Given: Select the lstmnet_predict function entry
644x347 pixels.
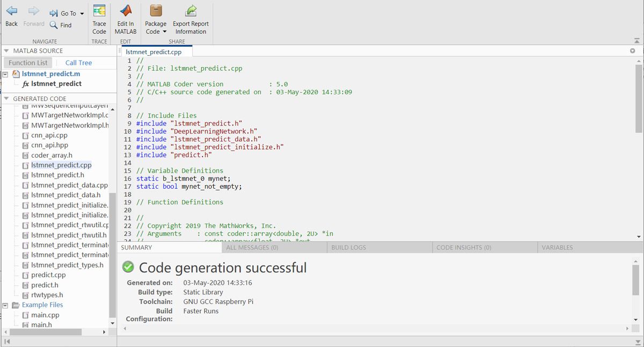Looking at the screenshot, I should click(x=56, y=84).
